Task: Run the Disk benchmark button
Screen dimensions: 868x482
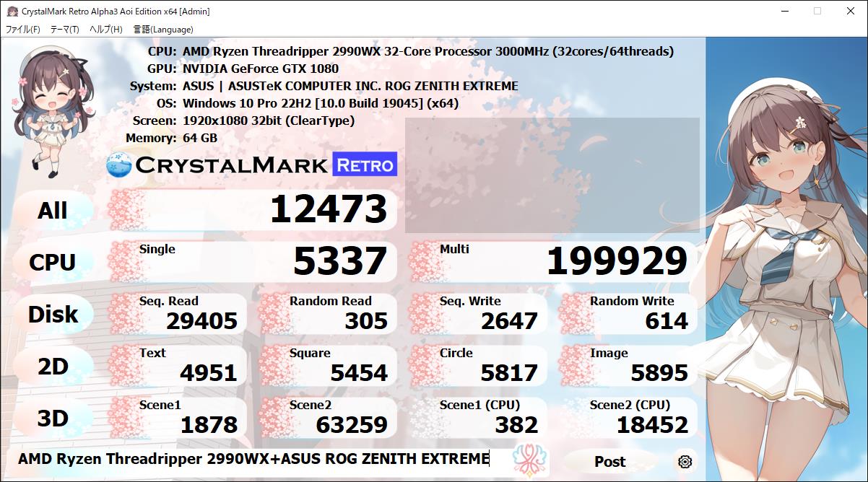Action: 53,315
